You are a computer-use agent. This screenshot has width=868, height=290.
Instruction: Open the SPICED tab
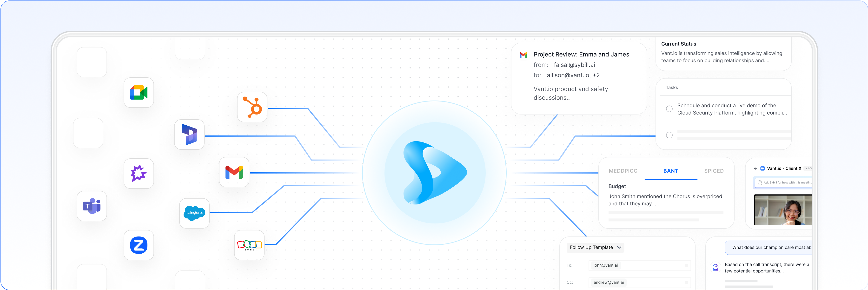714,171
